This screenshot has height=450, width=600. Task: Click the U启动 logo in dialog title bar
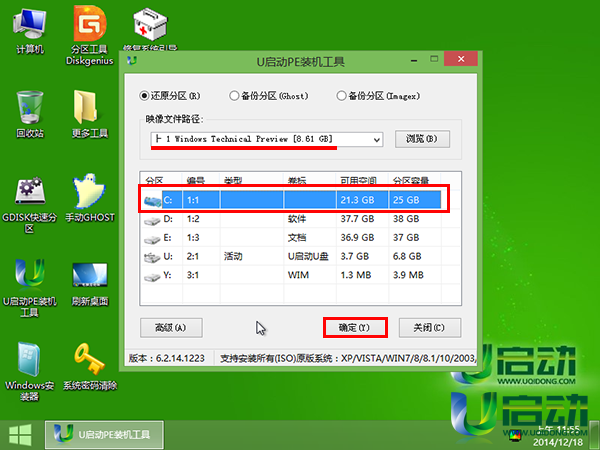pos(132,60)
